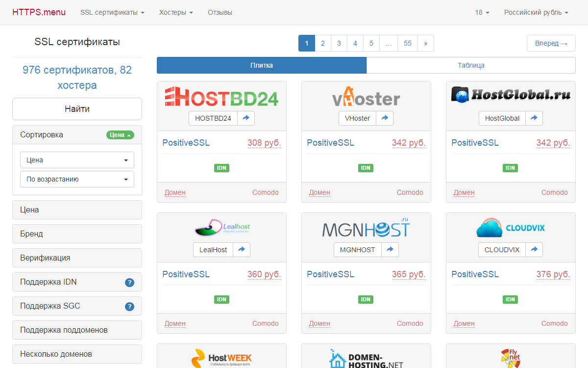588x368 pixels.
Task: Open the HostWEEK logo image
Action: click(x=221, y=358)
